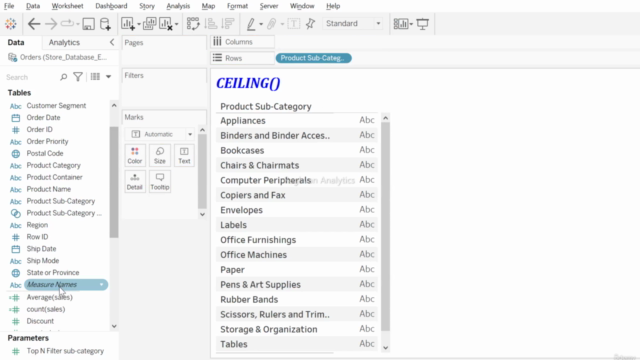Click the Product Sub-Category pill on Rows
Viewport: 640px width, 360px height.
coord(313,58)
